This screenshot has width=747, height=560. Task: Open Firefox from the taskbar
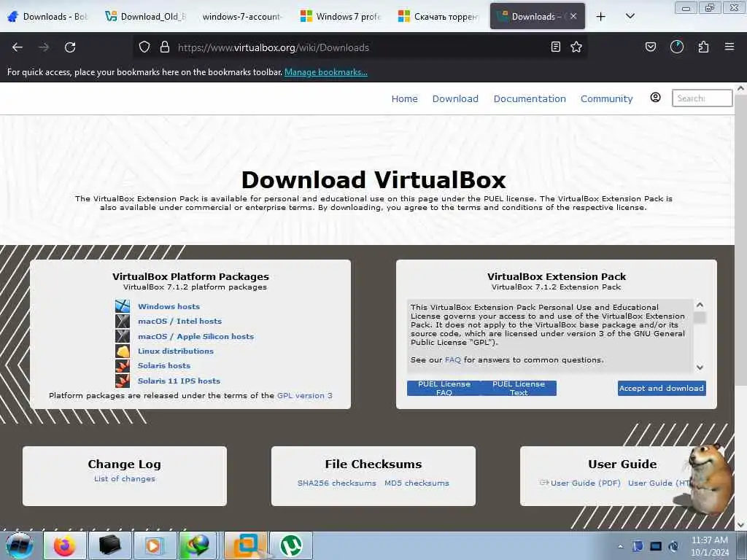65,545
